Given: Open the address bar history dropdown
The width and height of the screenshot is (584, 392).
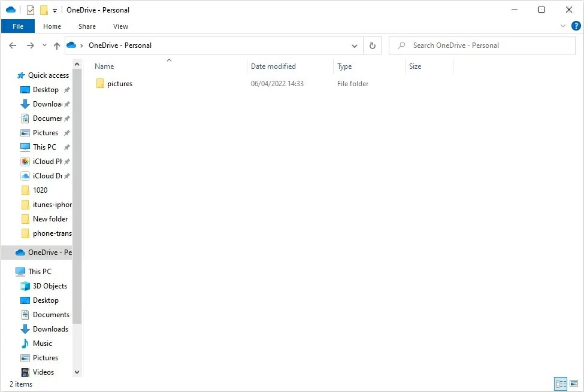Looking at the screenshot, I should (x=355, y=45).
